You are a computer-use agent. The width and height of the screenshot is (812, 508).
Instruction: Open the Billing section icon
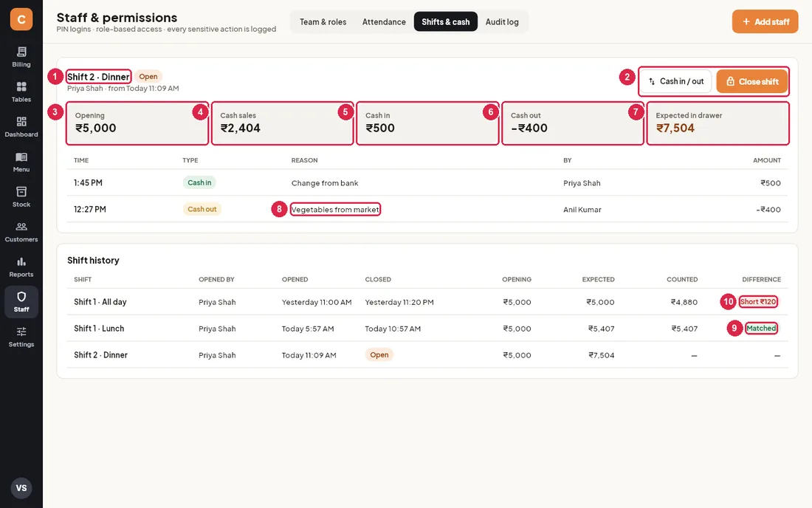pyautogui.click(x=21, y=52)
